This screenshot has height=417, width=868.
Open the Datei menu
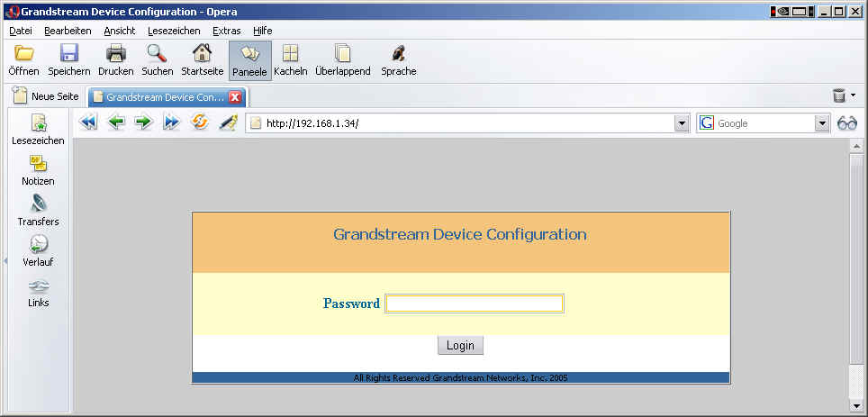pyautogui.click(x=21, y=31)
